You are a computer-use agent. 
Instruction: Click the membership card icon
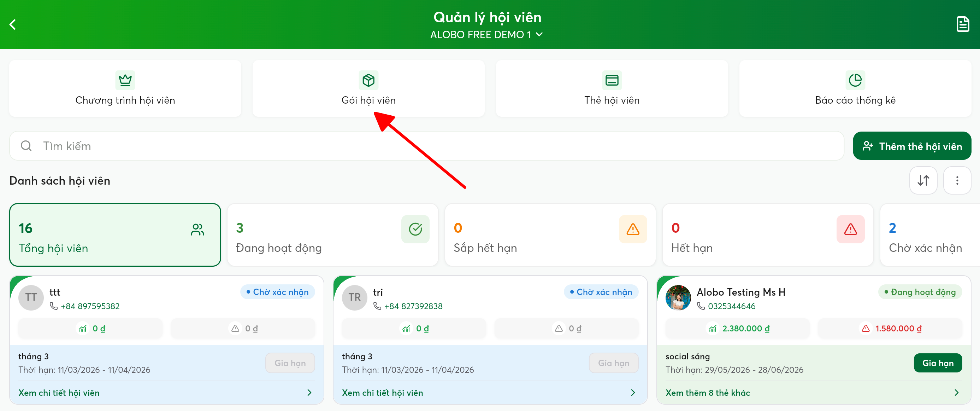612,80
